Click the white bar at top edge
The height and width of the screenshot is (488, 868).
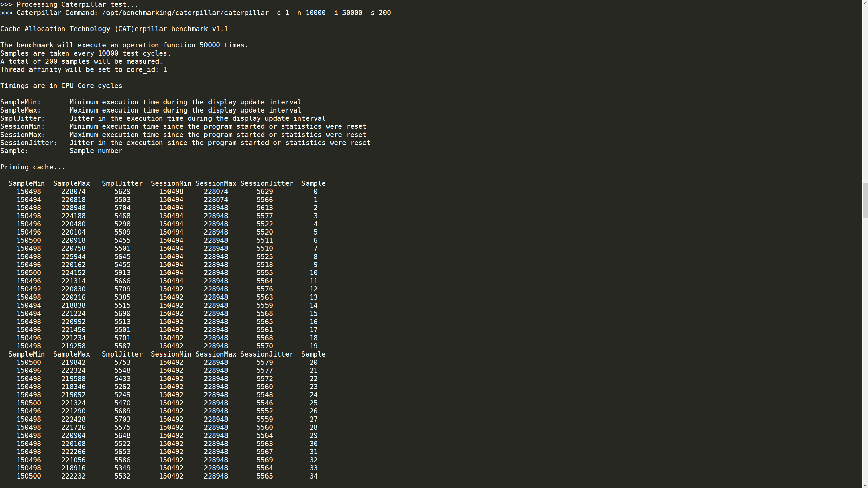pos(442,0)
